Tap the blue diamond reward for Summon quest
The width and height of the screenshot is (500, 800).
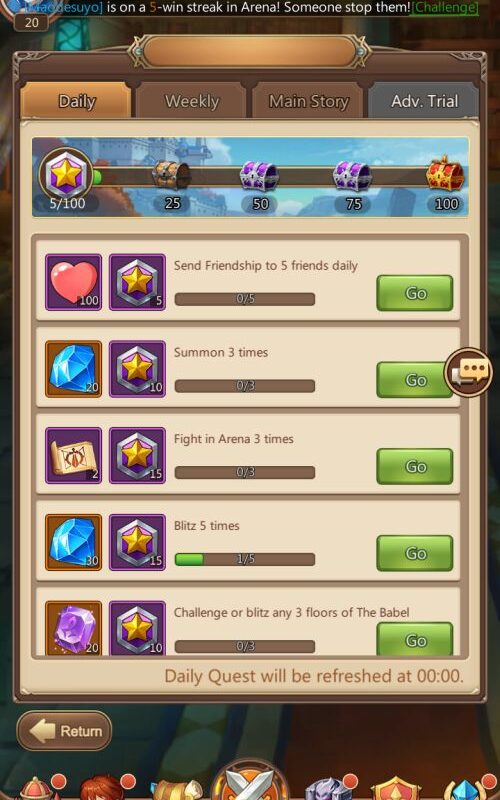pos(73,369)
